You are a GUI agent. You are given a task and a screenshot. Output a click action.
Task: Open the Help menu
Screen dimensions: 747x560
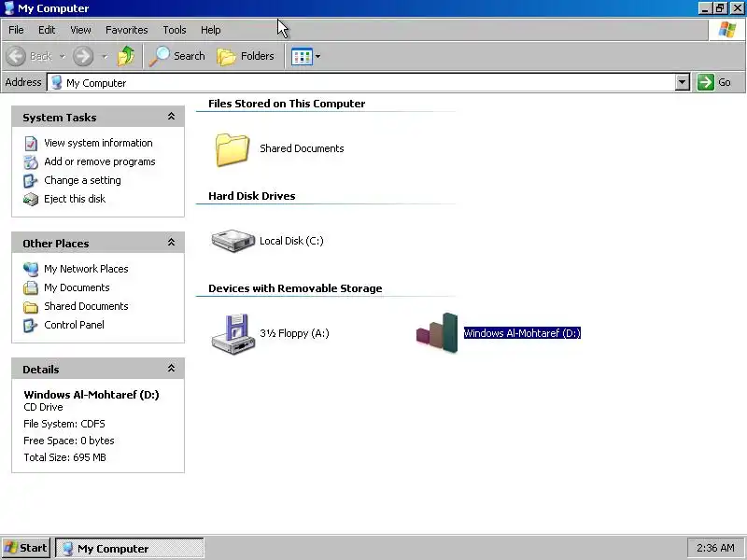coord(211,30)
